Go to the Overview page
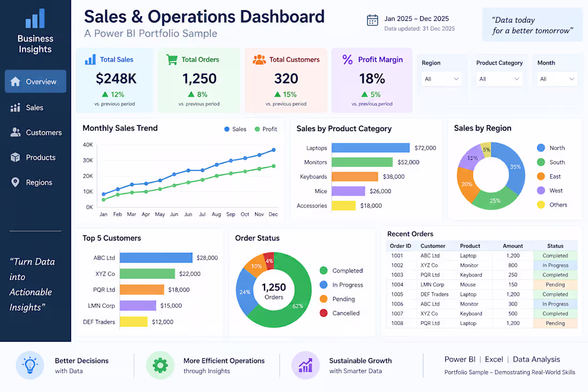This screenshot has height=392, width=588. [36, 81]
